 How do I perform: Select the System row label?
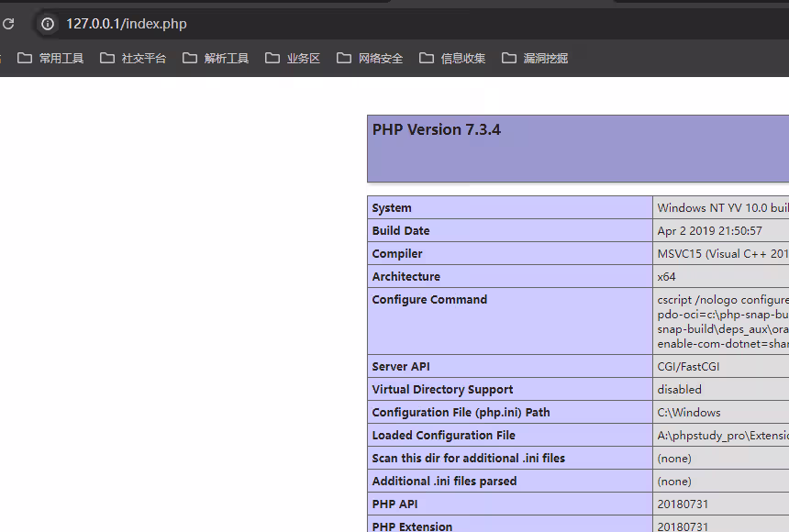392,208
